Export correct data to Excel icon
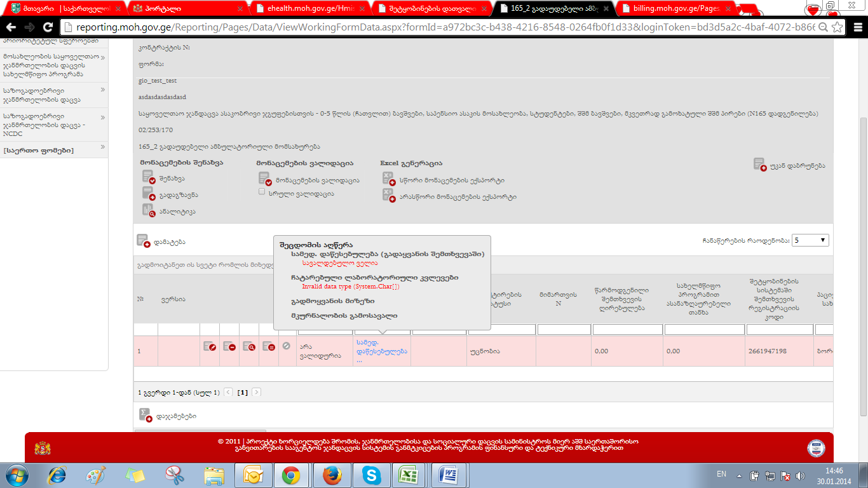The width and height of the screenshot is (868, 488). tap(388, 179)
